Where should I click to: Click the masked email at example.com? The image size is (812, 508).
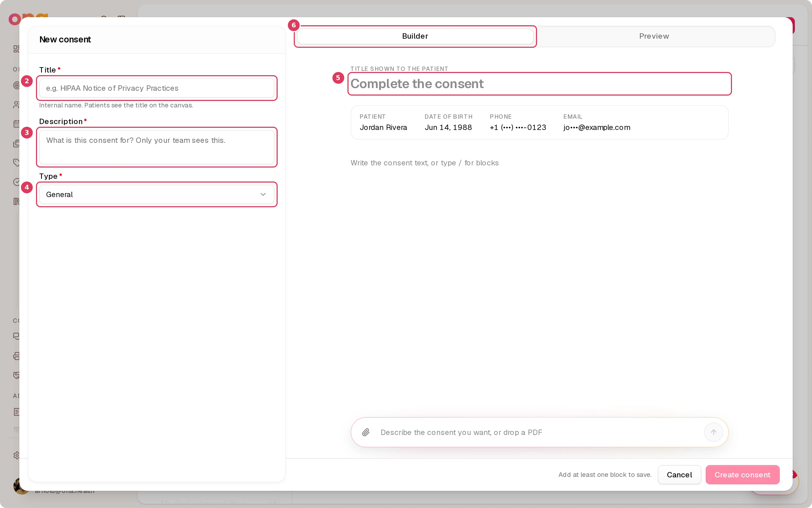(597, 128)
